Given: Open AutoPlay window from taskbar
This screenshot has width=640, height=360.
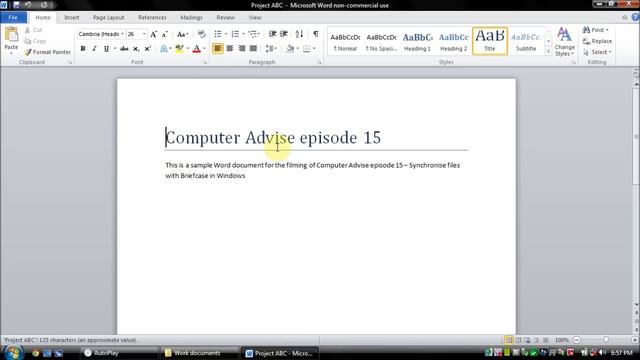Looking at the screenshot, I should click(x=120, y=353).
